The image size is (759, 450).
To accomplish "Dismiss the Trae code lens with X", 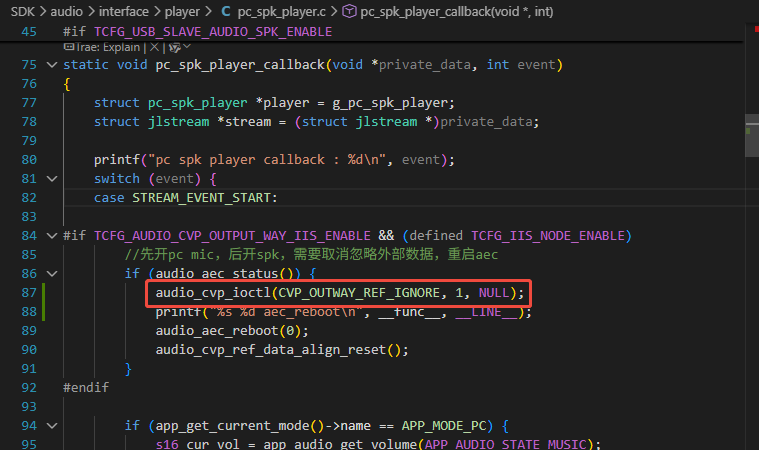I will click(154, 47).
